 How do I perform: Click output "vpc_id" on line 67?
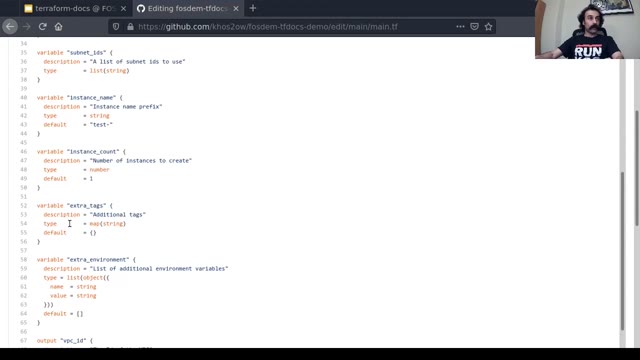point(65,340)
